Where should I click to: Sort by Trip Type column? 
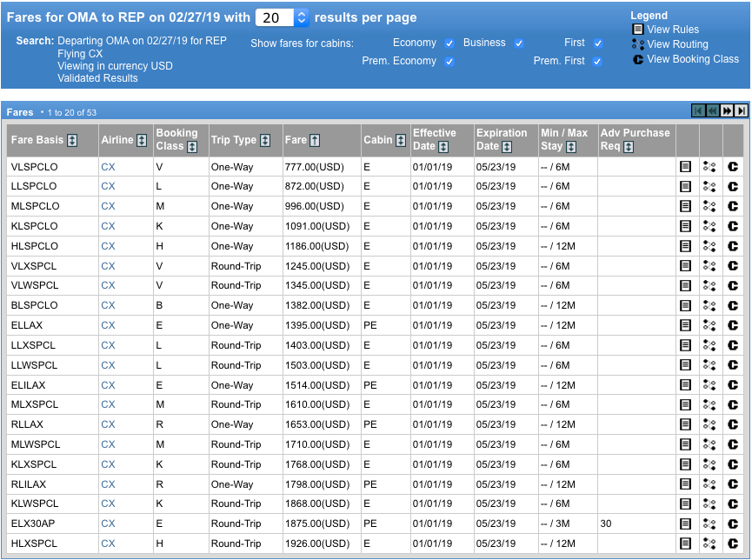[x=265, y=141]
